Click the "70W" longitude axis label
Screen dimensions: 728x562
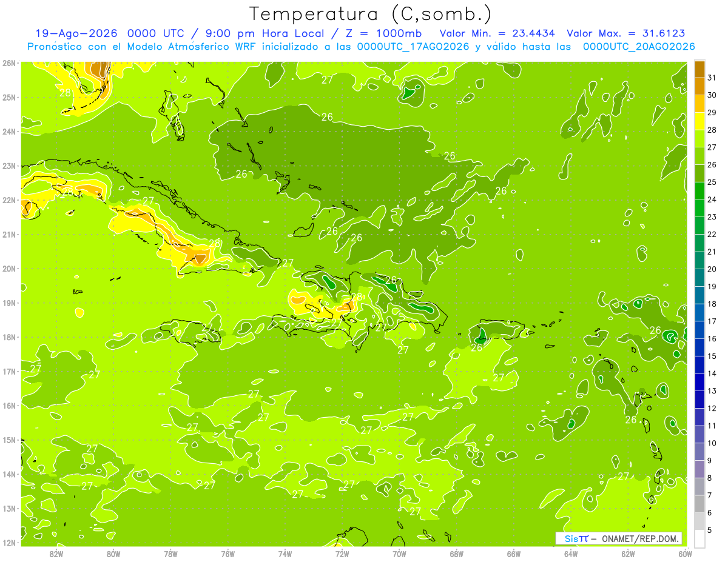point(399,553)
